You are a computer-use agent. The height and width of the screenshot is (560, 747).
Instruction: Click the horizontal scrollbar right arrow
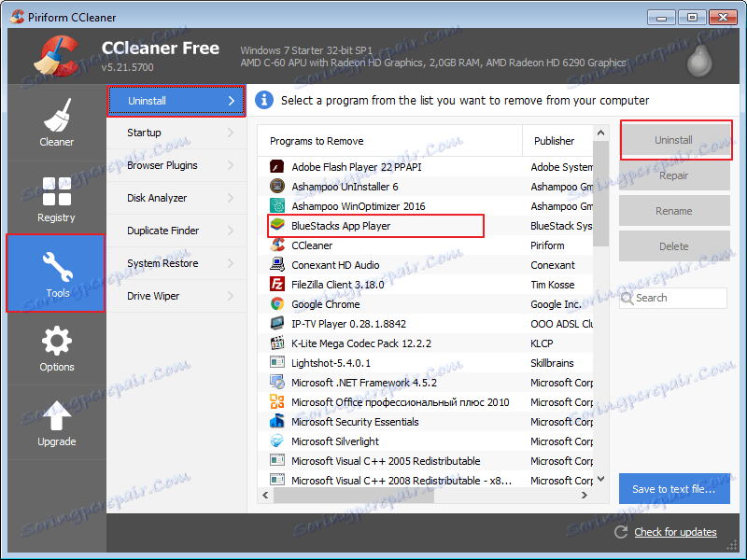[x=585, y=496]
